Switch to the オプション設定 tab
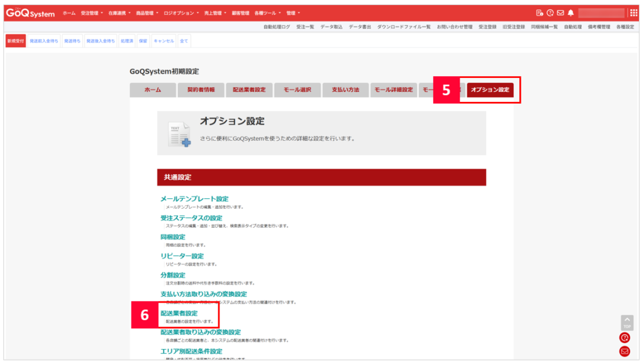 [490, 89]
